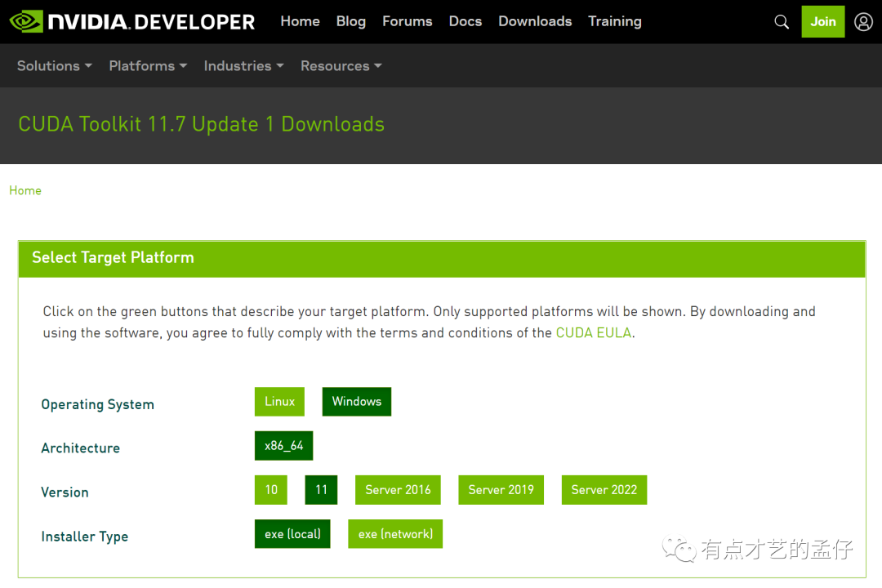Select Server 2022 version
Screen dimensions: 882x588
(604, 490)
